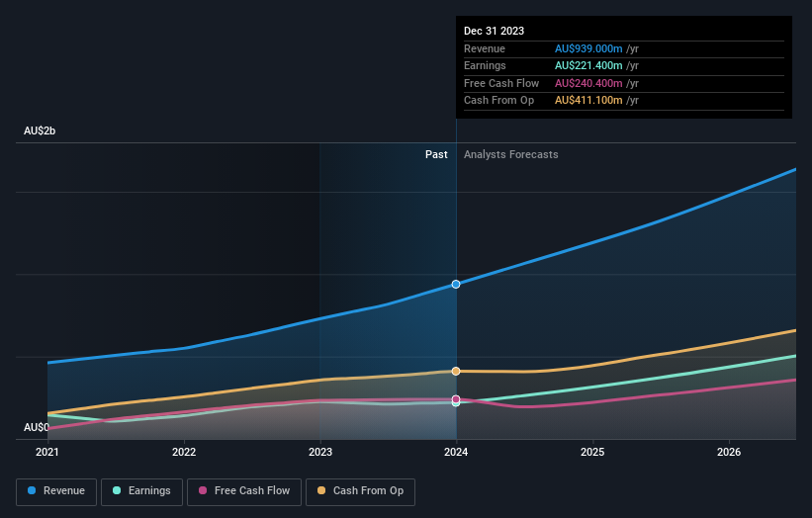The height and width of the screenshot is (518, 812).
Task: Click the Free Cash Flow tooltip label
Action: (x=501, y=83)
